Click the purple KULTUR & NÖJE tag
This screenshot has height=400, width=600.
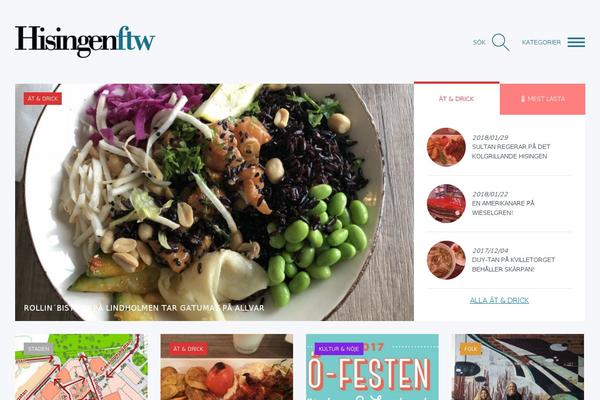pos(339,349)
